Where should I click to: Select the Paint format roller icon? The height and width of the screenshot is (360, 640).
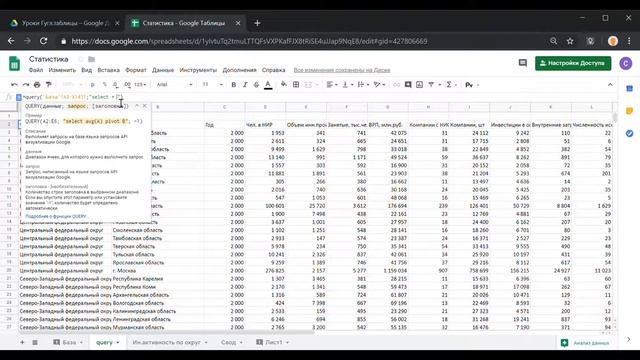click(x=49, y=85)
